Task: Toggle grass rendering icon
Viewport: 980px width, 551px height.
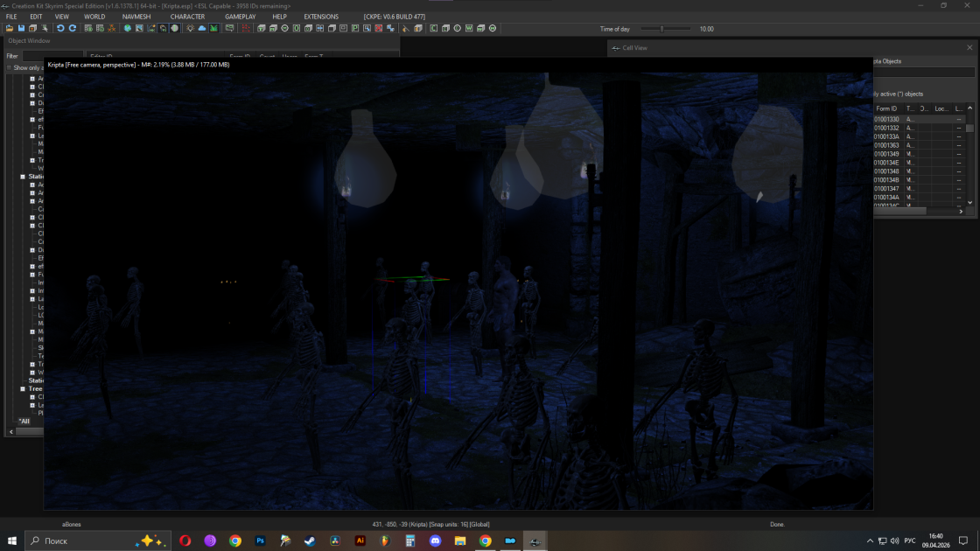Action: [x=213, y=28]
